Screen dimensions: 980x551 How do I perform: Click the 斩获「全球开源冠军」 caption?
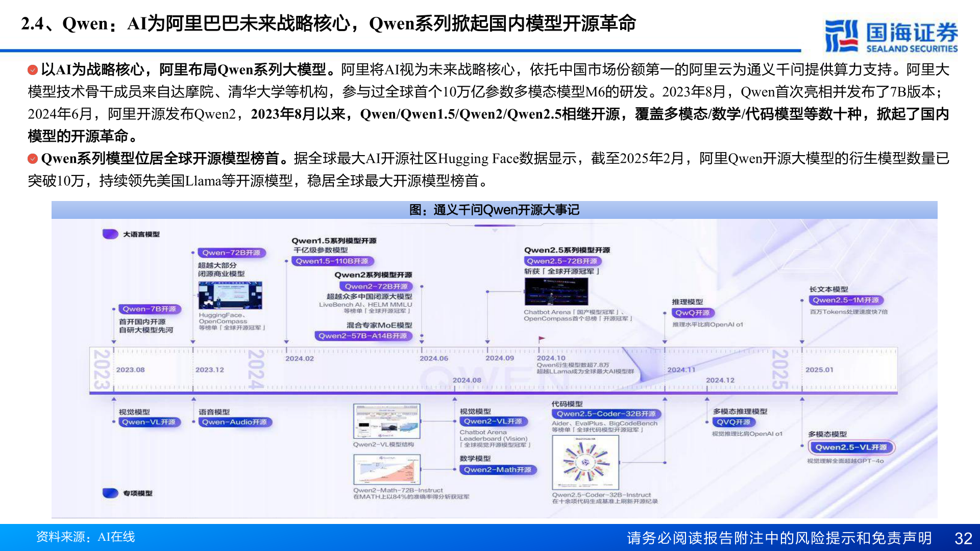click(x=562, y=271)
